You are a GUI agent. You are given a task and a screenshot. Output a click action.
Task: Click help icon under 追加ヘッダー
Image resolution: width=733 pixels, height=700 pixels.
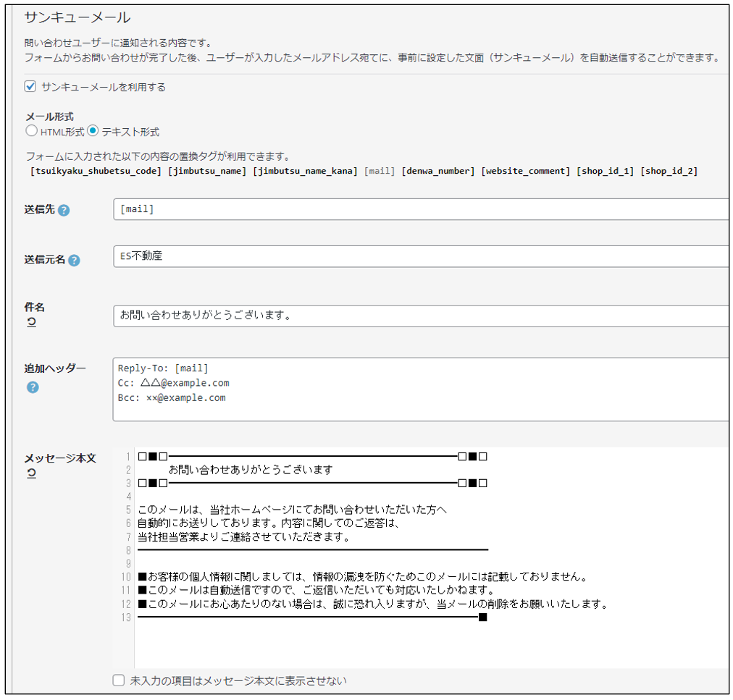pos(33,387)
